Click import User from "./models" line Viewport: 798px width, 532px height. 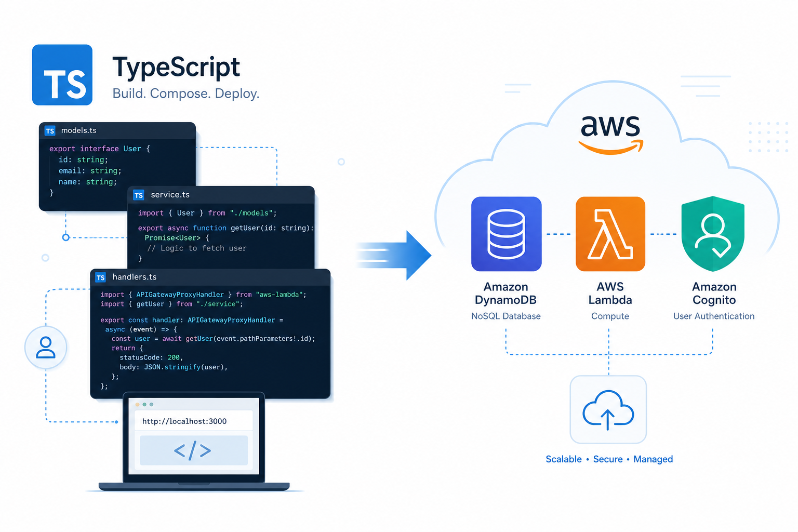point(207,213)
